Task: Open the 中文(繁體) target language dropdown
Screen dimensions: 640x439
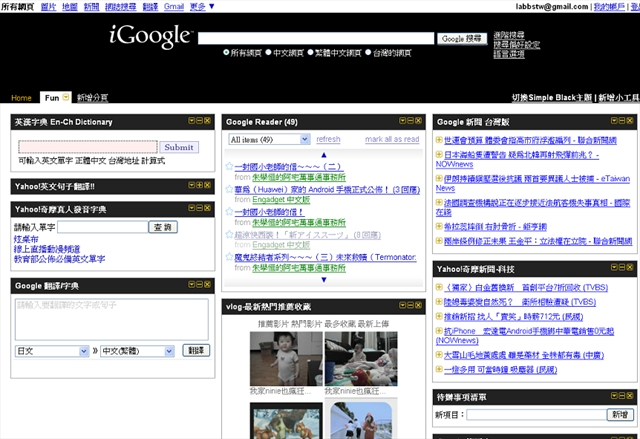Action: coord(138,351)
